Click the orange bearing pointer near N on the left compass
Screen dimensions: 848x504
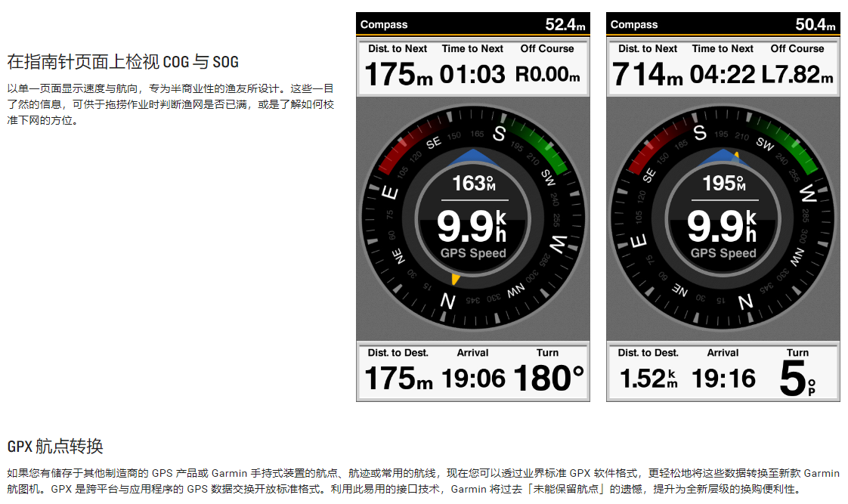click(455, 280)
